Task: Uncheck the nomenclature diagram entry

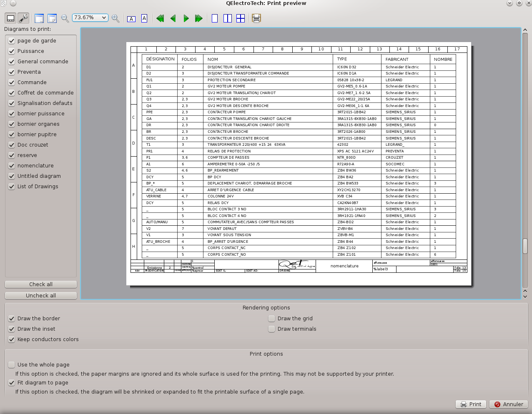Action: click(x=11, y=166)
